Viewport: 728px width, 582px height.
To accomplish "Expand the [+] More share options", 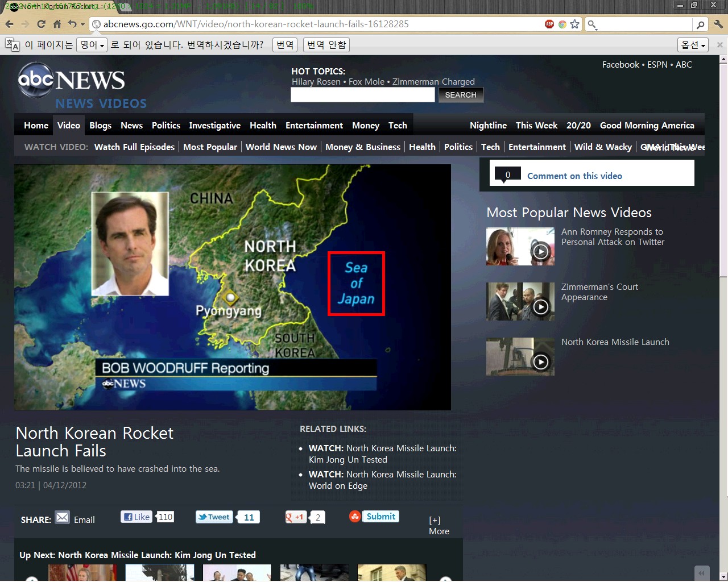I will coord(439,526).
